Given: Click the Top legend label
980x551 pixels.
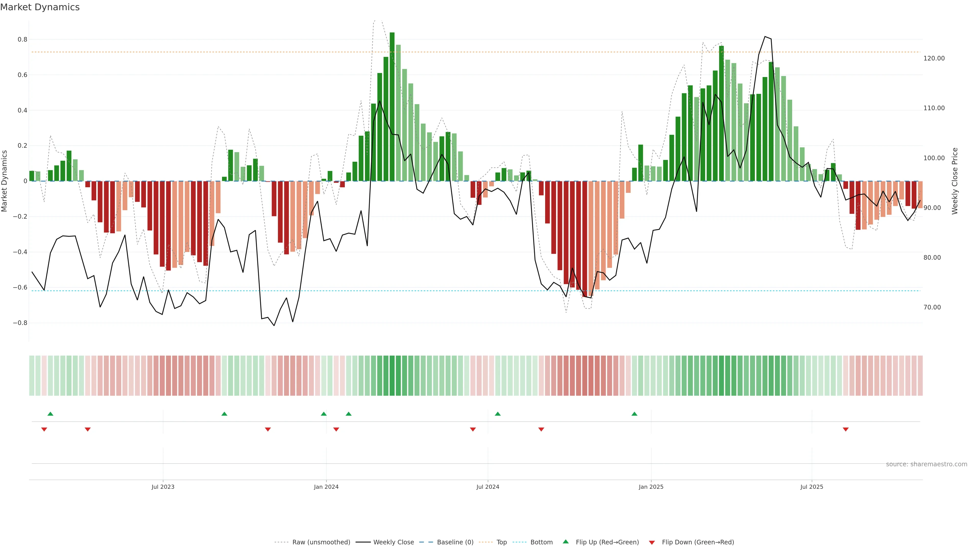Looking at the screenshot, I should tap(501, 542).
